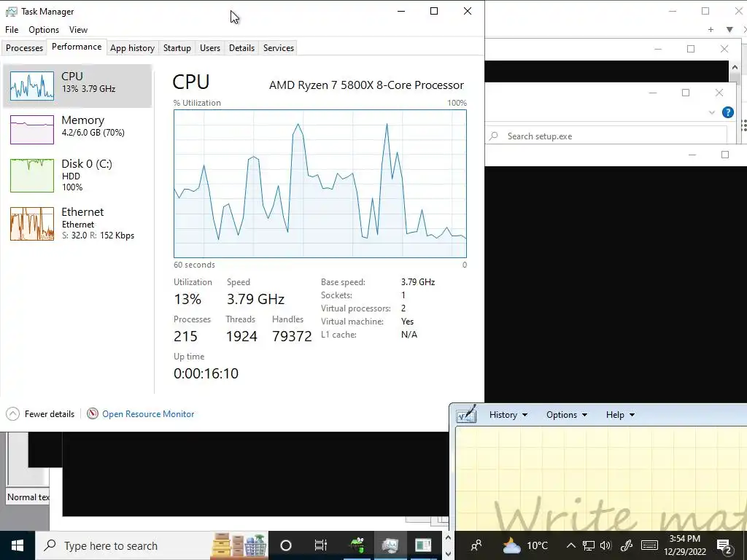The width and height of the screenshot is (747, 560).
Task: Go to the Details tab
Action: pyautogui.click(x=241, y=48)
